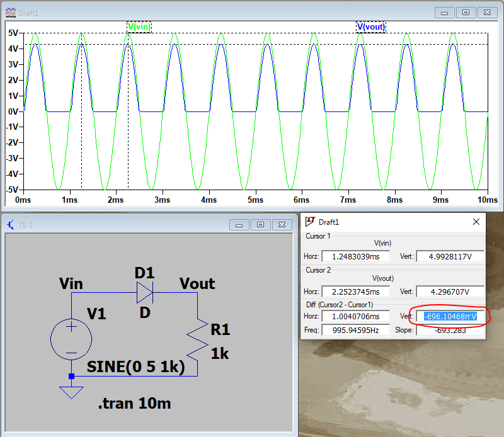Click the .tran 10m simulation directive
Image resolution: width=504 pixels, height=437 pixels.
[134, 404]
